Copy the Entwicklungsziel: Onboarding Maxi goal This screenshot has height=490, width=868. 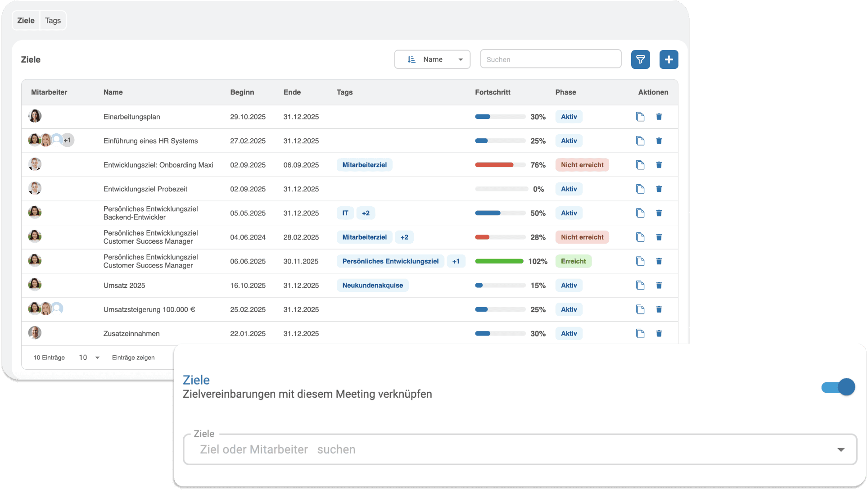point(640,165)
